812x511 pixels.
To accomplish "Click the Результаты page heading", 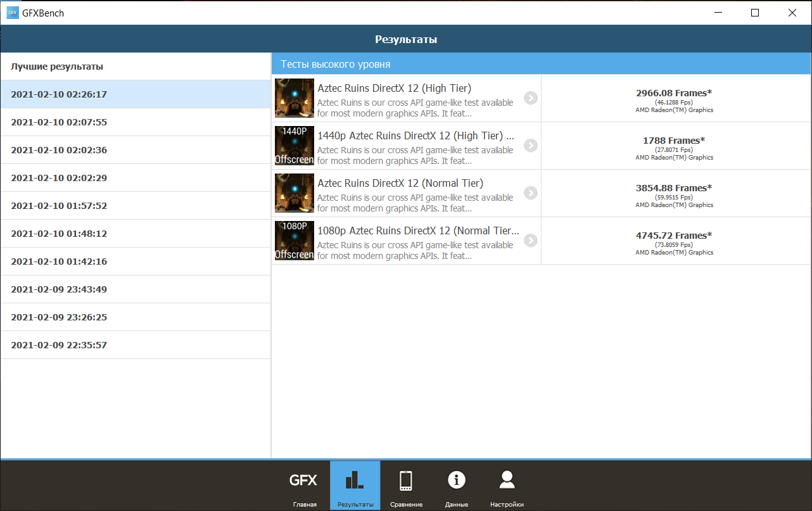I will 406,39.
